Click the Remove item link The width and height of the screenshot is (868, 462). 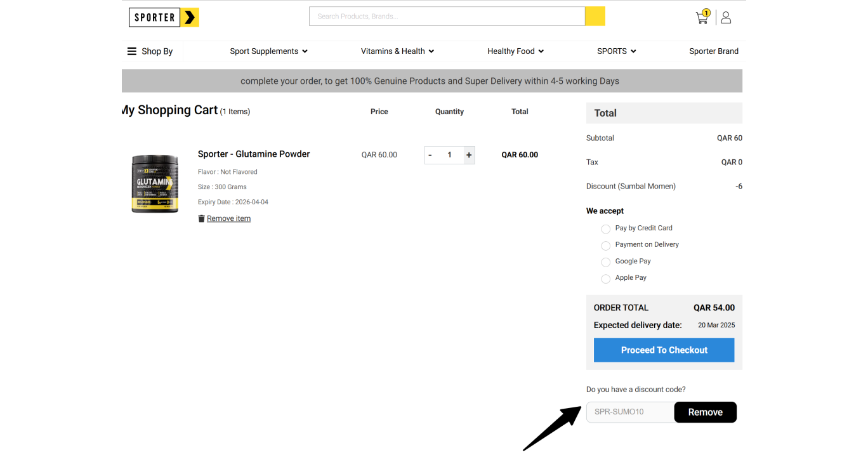click(x=228, y=218)
